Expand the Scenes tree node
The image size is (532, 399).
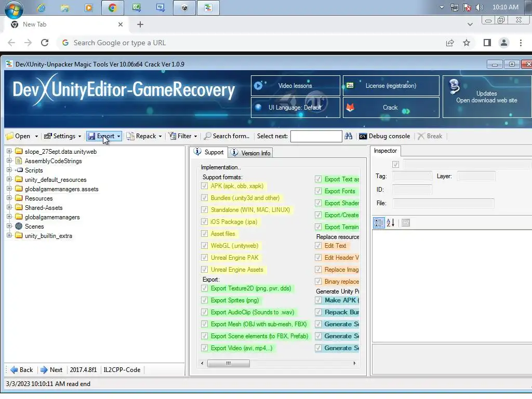[x=9, y=226]
